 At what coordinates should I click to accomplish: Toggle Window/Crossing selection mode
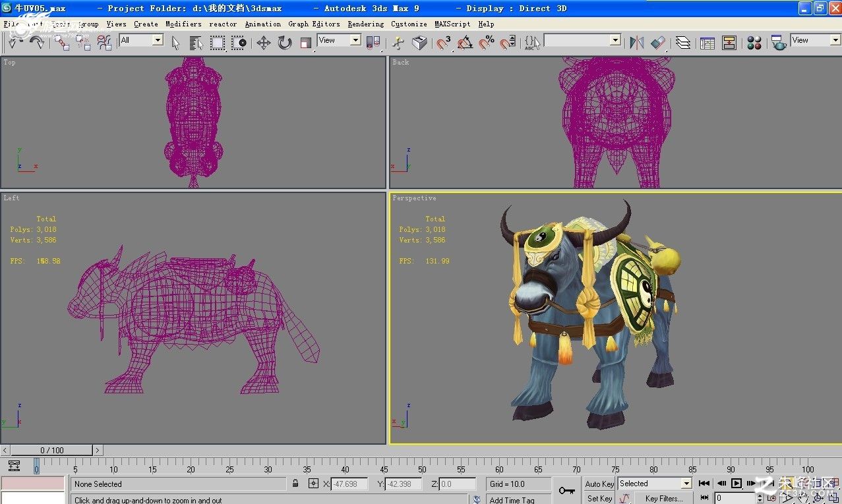(239, 43)
